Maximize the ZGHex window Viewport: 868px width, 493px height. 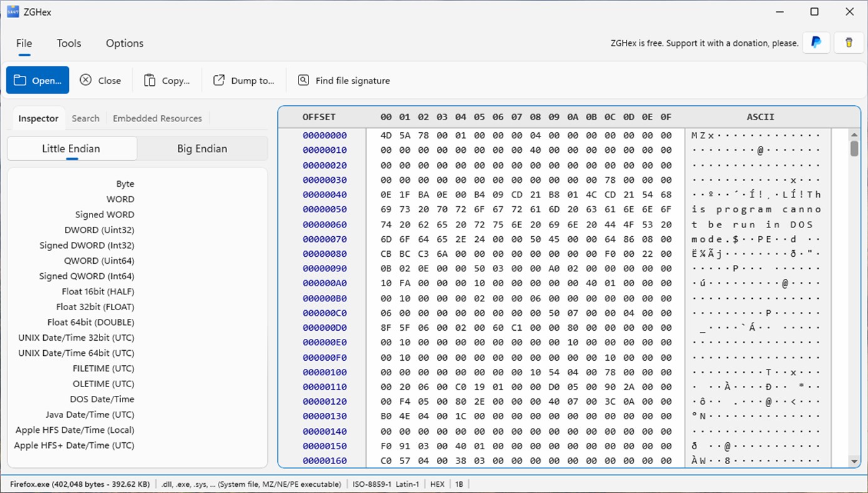point(814,11)
